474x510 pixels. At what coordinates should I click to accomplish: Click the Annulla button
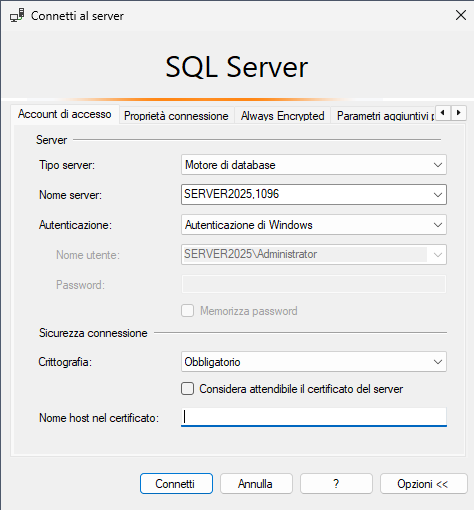point(256,483)
